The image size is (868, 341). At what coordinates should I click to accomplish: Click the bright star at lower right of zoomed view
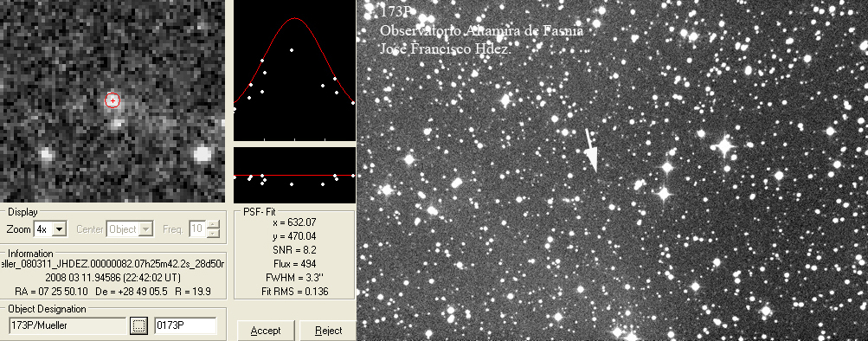pyautogui.click(x=203, y=153)
